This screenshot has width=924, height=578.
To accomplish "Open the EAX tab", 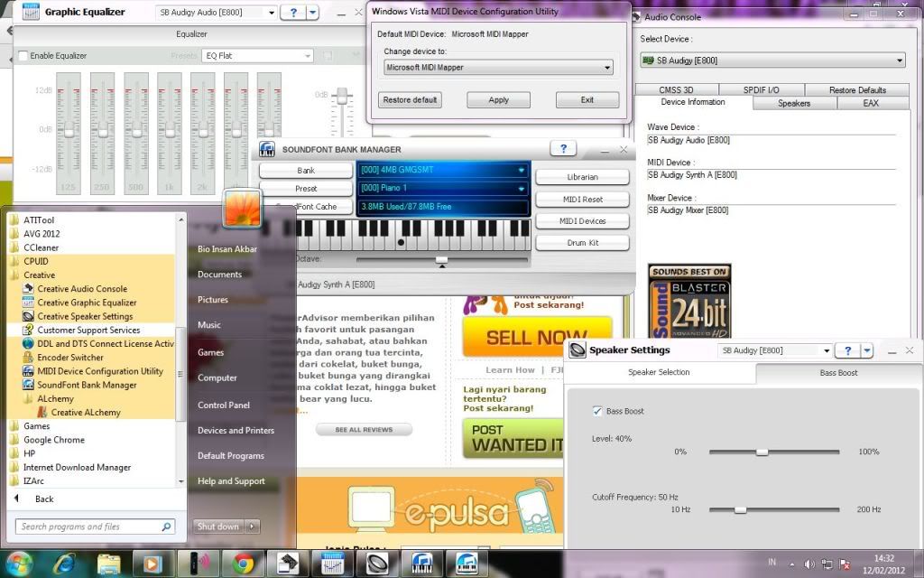I will pyautogui.click(x=871, y=103).
